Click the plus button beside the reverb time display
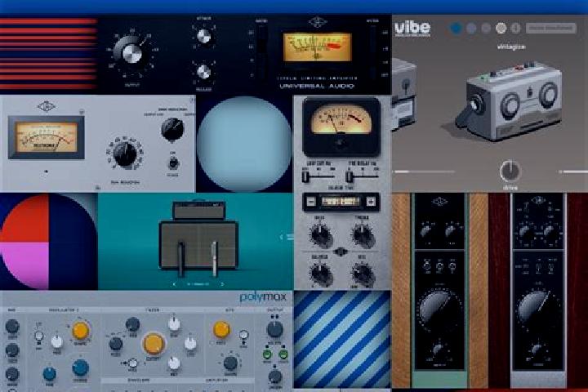The width and height of the screenshot is (588, 392). coord(371,202)
